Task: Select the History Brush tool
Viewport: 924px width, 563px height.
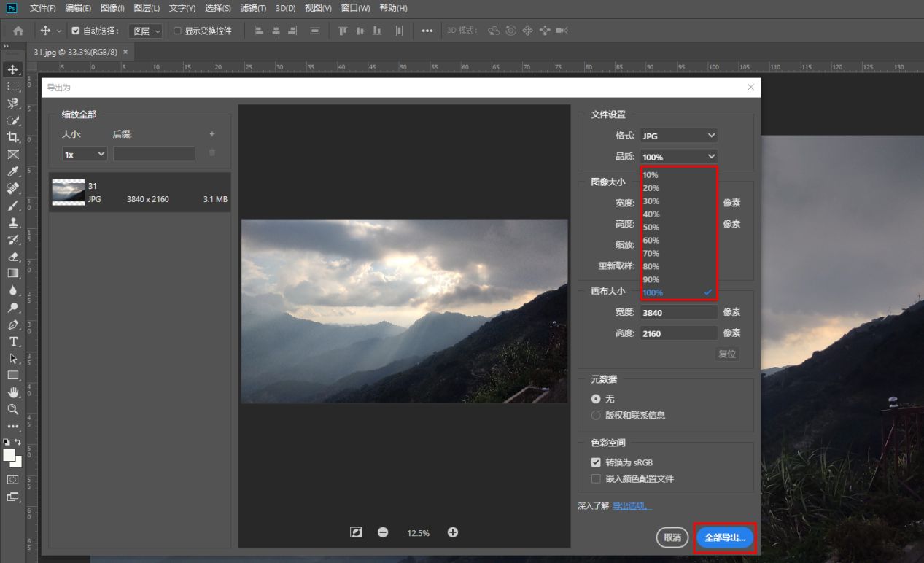Action: 13,239
